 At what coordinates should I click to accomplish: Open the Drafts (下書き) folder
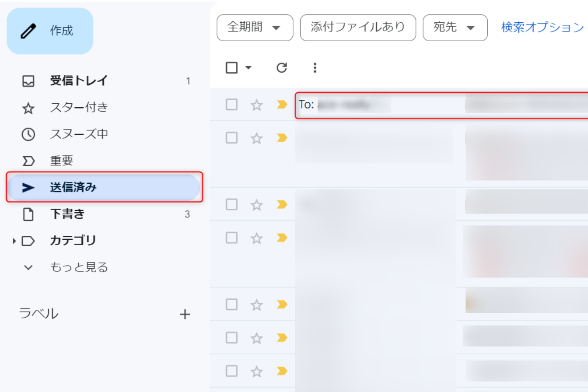click(x=67, y=214)
